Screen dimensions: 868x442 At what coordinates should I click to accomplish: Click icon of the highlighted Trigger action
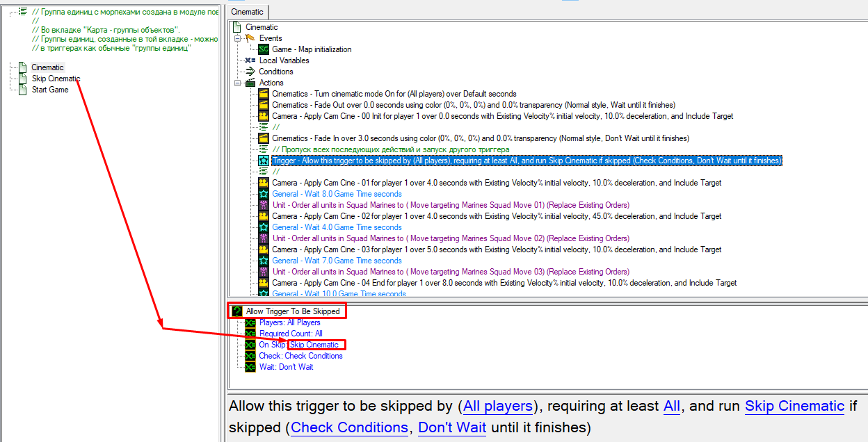[x=264, y=161]
